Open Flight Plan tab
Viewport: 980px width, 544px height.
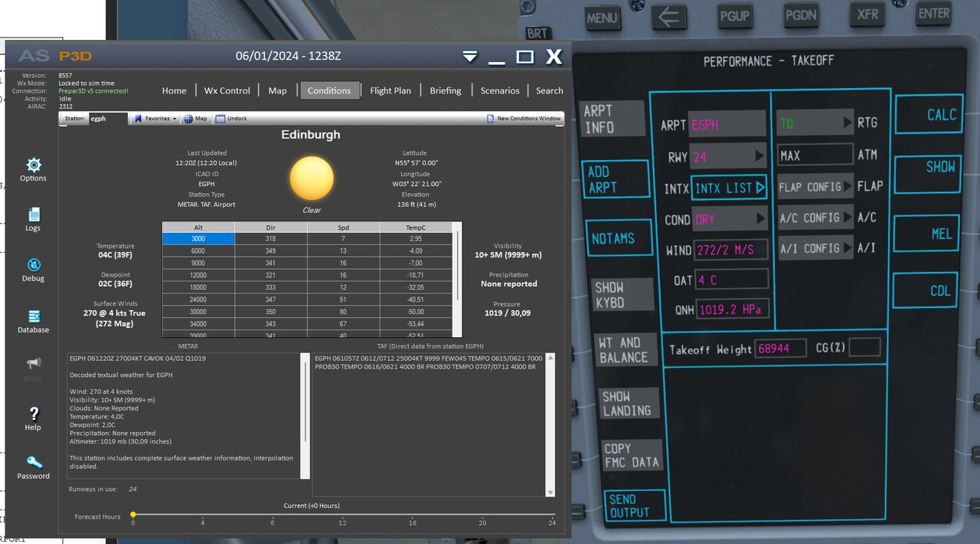pos(390,90)
